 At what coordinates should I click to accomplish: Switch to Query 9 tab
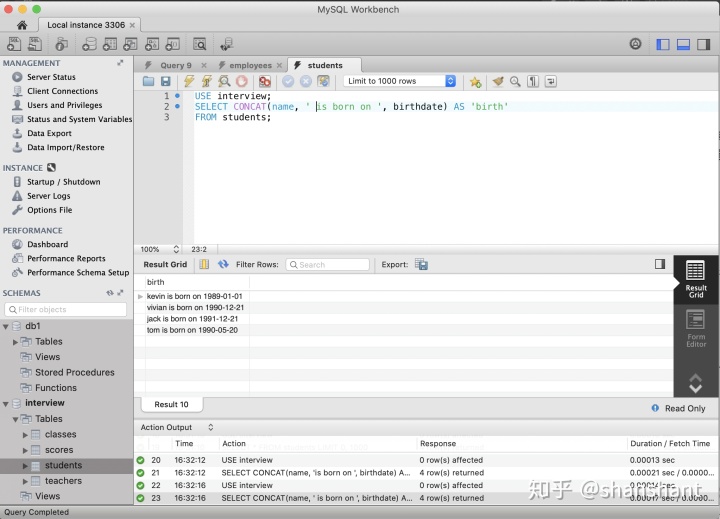point(175,65)
